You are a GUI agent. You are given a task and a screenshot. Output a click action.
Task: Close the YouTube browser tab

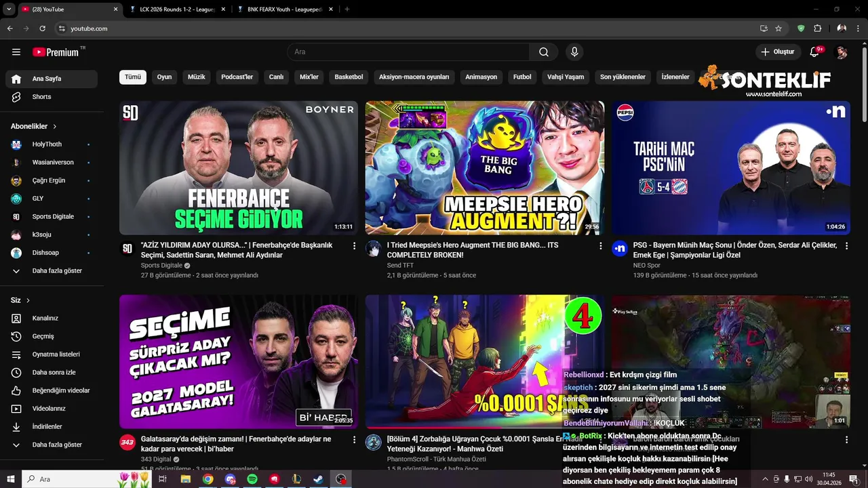(115, 9)
